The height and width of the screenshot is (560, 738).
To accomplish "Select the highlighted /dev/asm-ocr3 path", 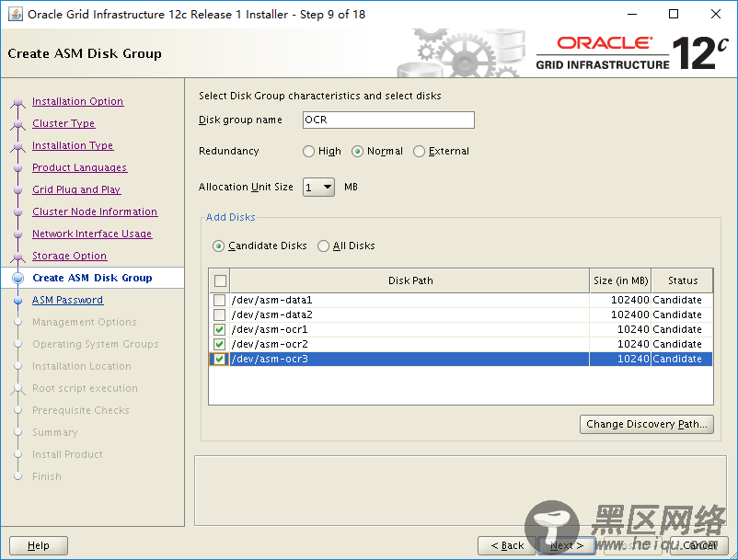I will pyautogui.click(x=270, y=359).
